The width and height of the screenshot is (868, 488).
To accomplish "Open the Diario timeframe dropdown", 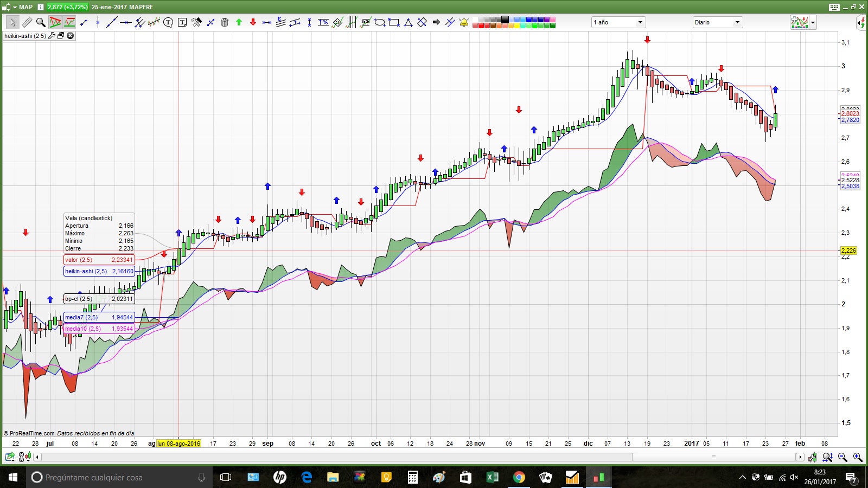I will click(717, 22).
